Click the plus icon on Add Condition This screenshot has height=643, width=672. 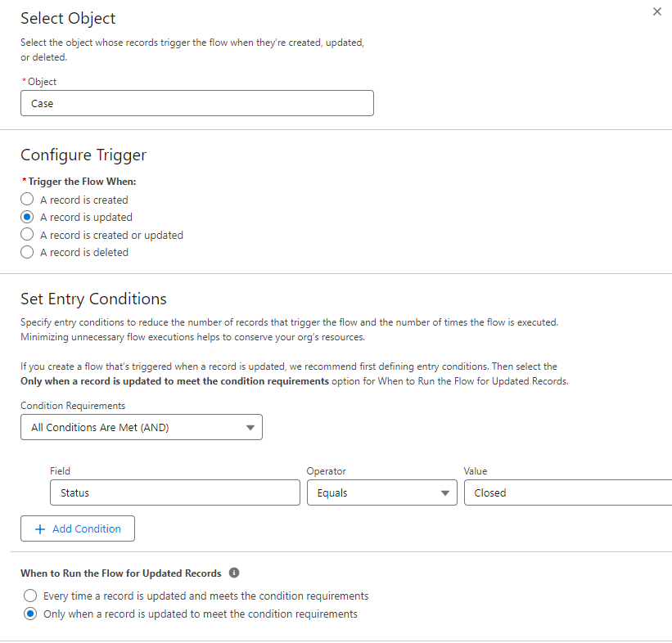click(x=40, y=529)
